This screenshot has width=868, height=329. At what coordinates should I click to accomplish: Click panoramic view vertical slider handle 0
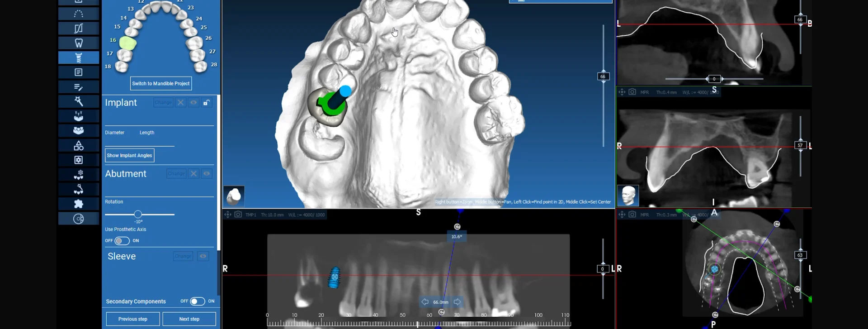tap(603, 269)
